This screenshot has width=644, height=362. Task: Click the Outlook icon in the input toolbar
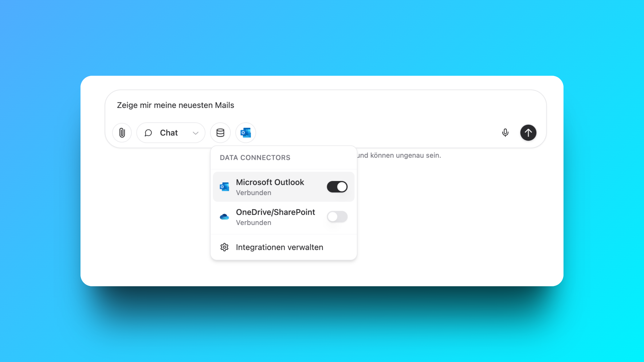pos(246,133)
